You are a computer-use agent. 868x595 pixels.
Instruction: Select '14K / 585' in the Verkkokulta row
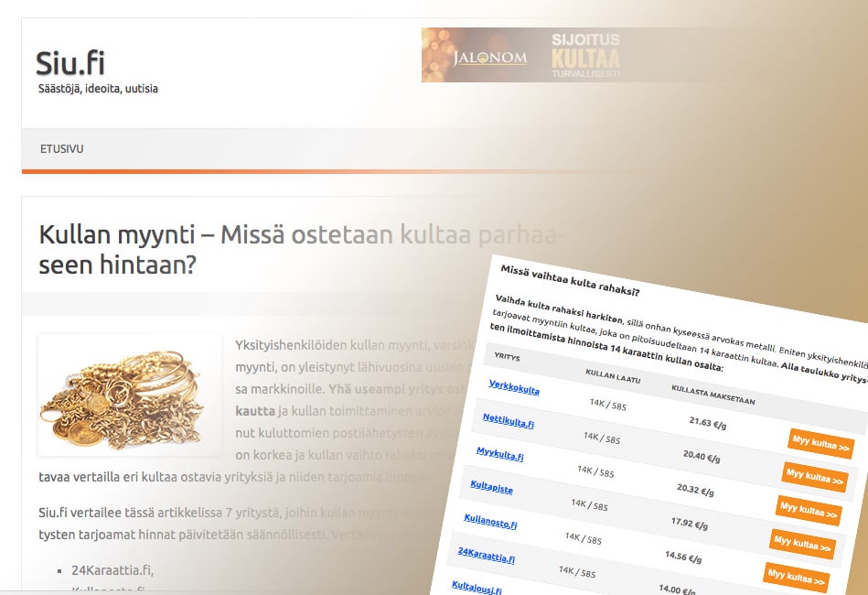(608, 405)
